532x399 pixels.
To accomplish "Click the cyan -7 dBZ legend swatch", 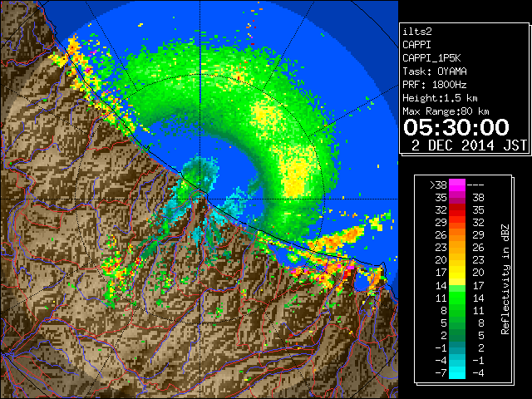I will point(457,372).
